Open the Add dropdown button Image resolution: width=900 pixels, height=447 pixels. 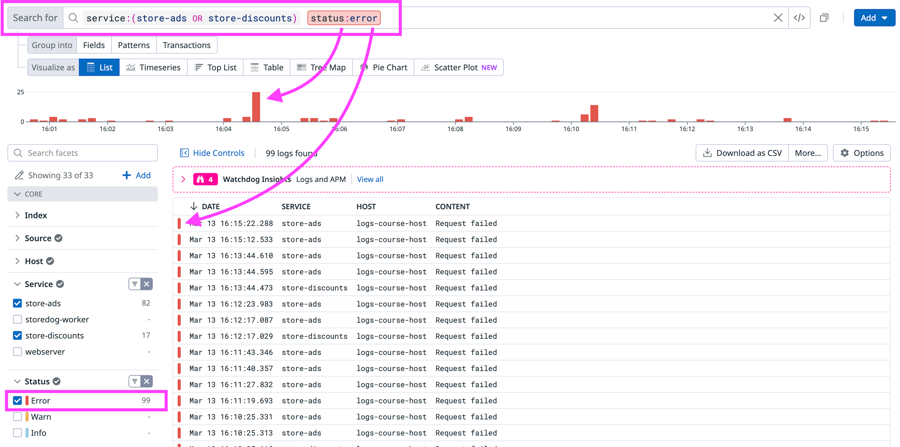(874, 18)
